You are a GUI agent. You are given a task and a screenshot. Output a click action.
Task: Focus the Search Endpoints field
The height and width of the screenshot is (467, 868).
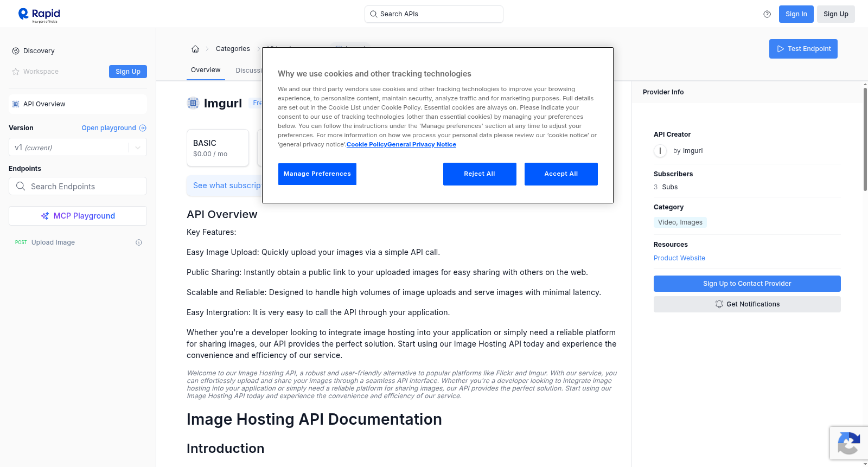(78, 186)
